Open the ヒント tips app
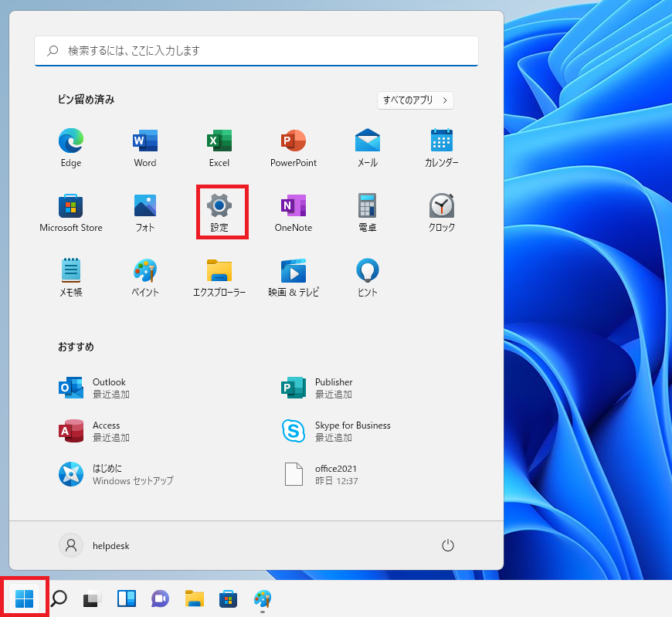 (x=368, y=278)
